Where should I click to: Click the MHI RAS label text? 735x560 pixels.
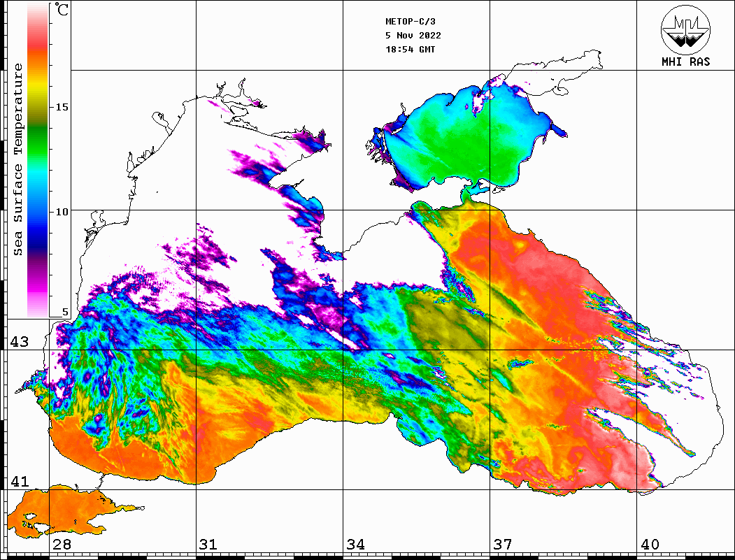(685, 62)
